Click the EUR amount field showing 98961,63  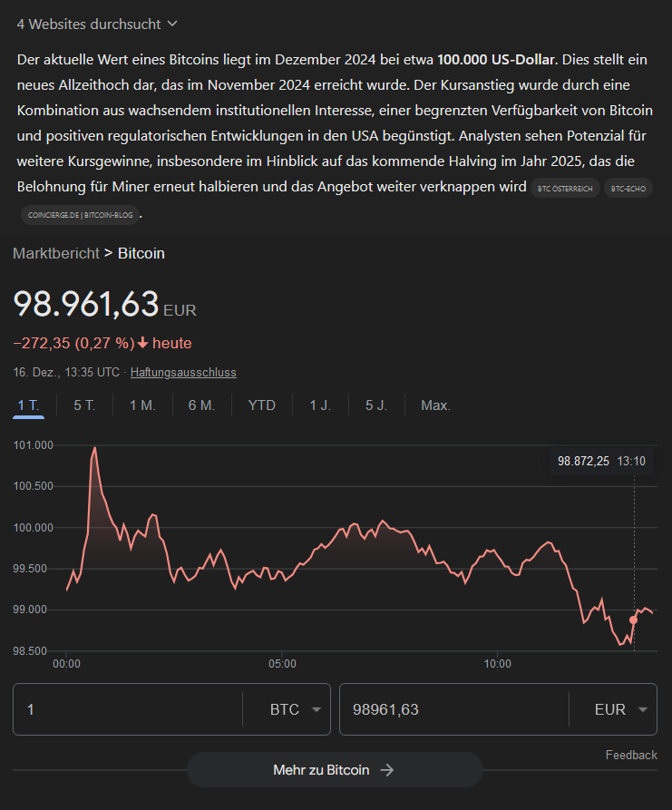pos(452,709)
